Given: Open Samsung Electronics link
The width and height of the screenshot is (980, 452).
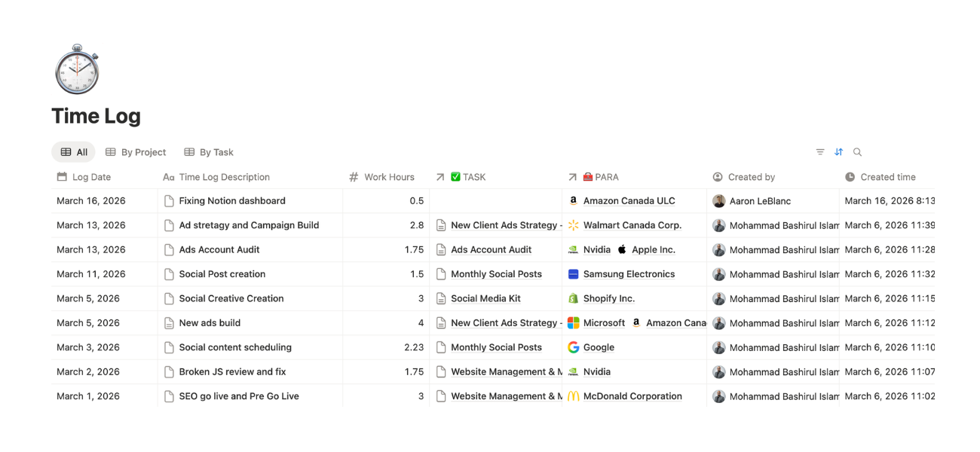Looking at the screenshot, I should pos(629,274).
